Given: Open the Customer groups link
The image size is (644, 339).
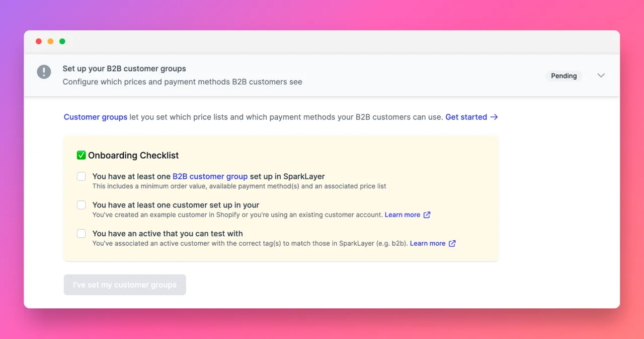Looking at the screenshot, I should click(96, 117).
